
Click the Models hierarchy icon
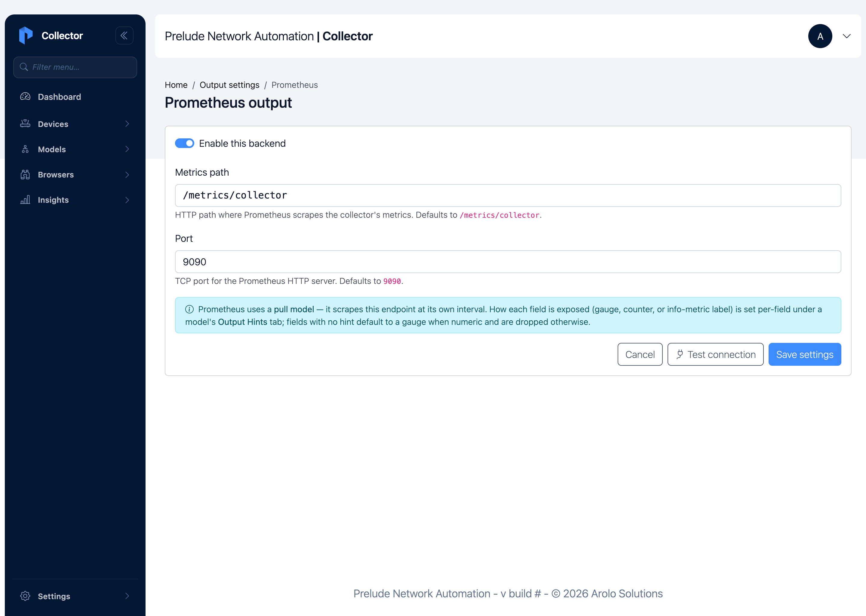(x=25, y=149)
